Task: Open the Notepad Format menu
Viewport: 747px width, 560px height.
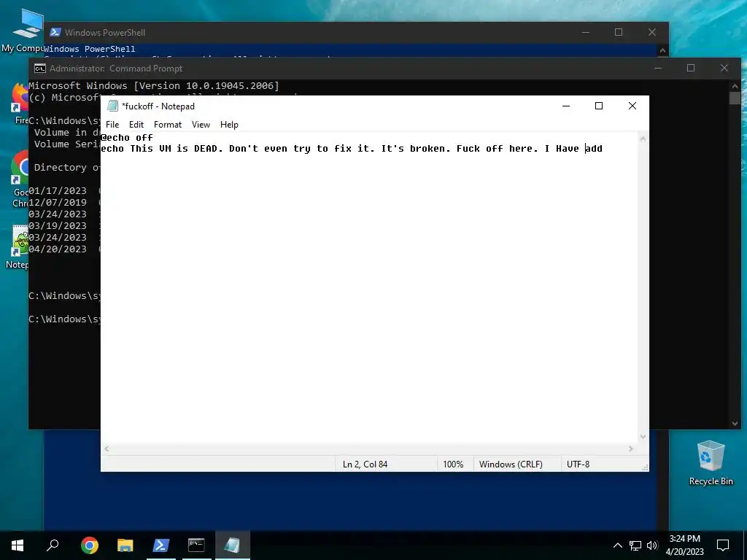Action: coord(168,124)
